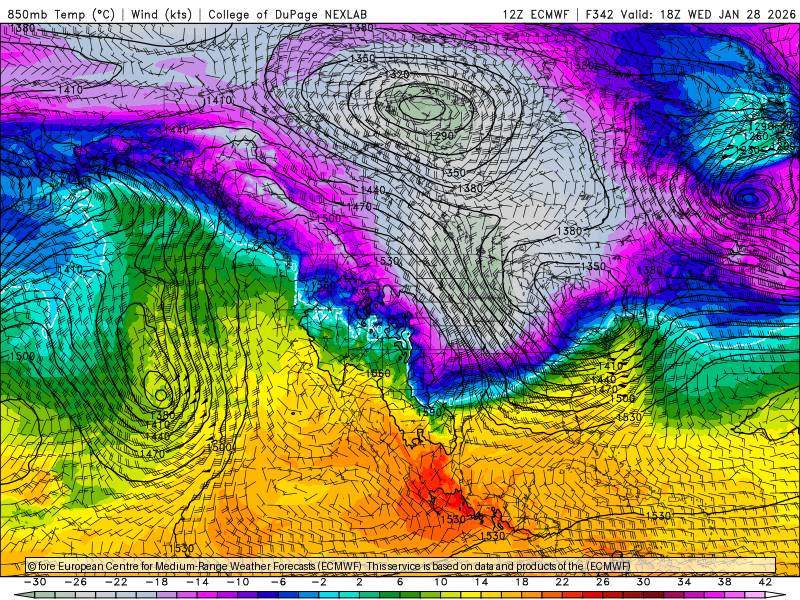Click the 1590 height contour label
This screenshot has width=800, height=600.
pyautogui.click(x=429, y=412)
